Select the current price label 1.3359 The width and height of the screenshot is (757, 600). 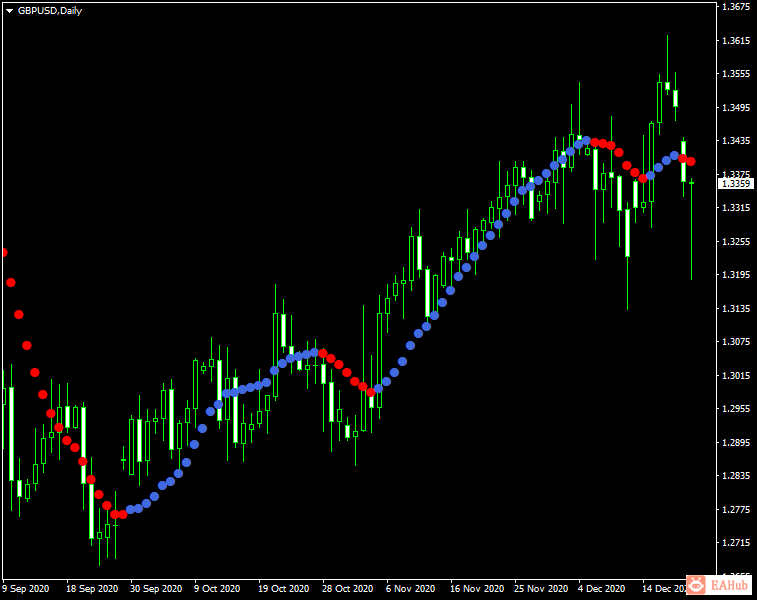[x=736, y=183]
